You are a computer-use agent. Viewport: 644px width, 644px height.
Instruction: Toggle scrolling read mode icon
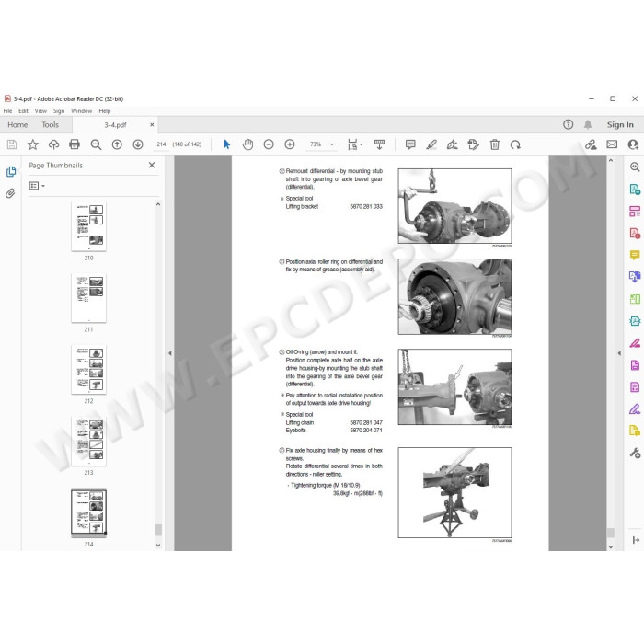pos(379,144)
